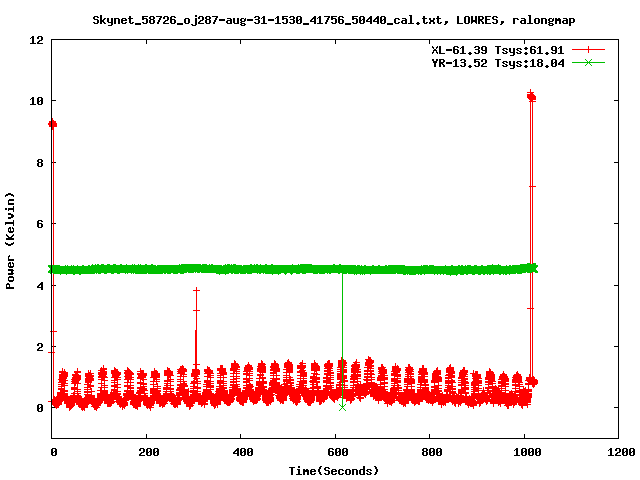
Task: Click the x-axis tick label 1200
Action: click(621, 452)
